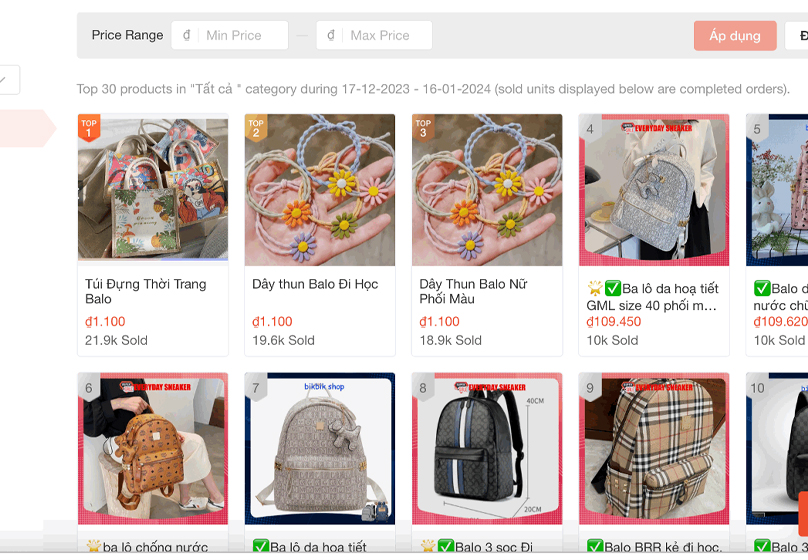Open the Túi Đựng Thời Trang Balo thumbnail
Screen dimensions: 808x560
(153, 190)
